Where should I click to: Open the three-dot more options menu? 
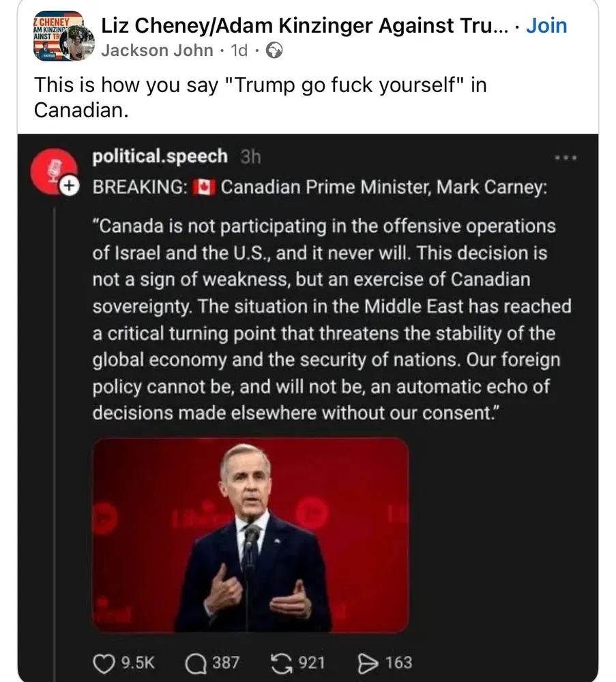tap(566, 158)
